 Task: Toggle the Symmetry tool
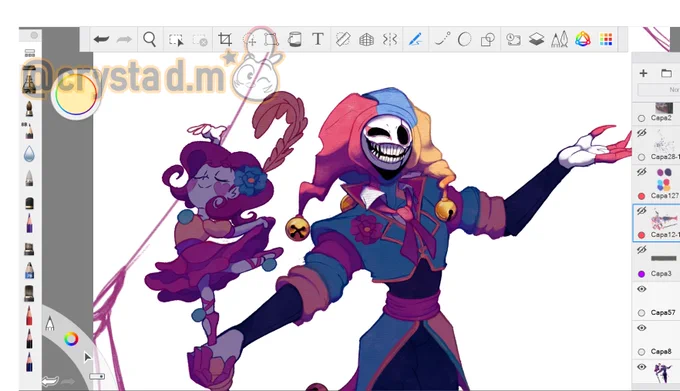pos(390,39)
